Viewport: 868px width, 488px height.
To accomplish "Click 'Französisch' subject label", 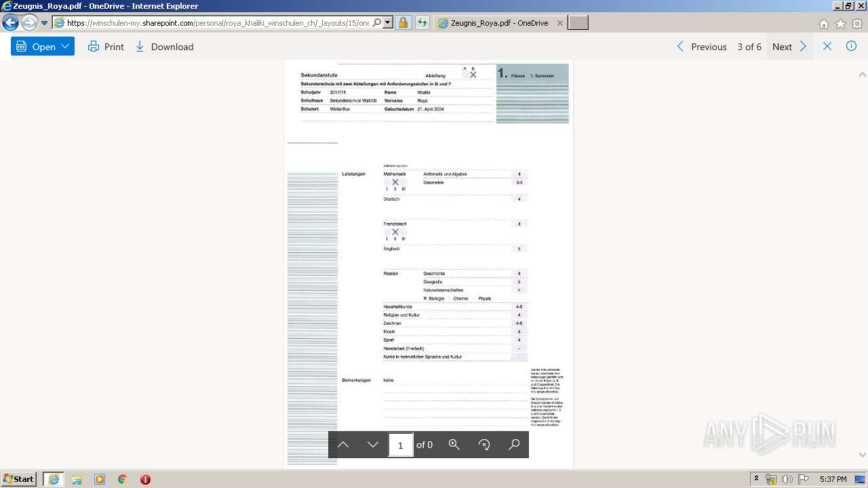I will [395, 224].
